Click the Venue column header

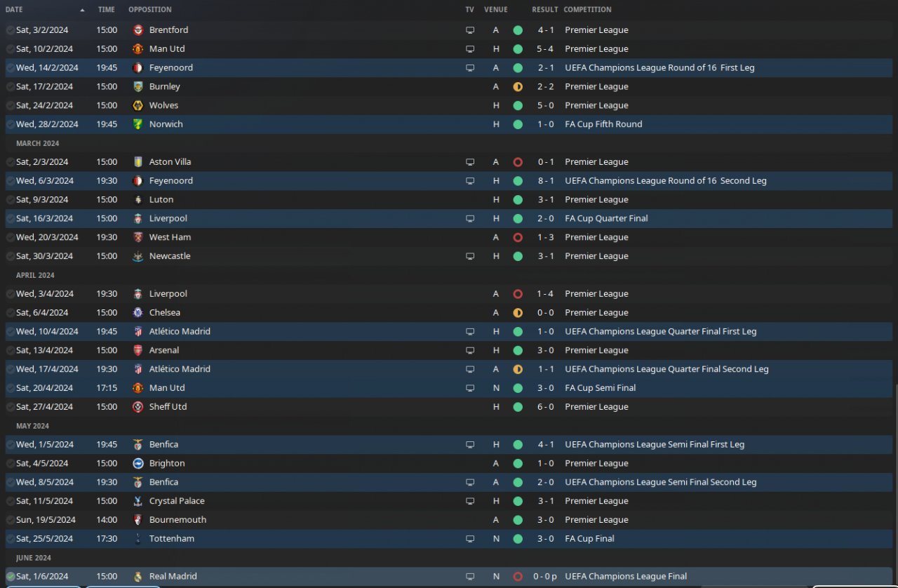(495, 10)
